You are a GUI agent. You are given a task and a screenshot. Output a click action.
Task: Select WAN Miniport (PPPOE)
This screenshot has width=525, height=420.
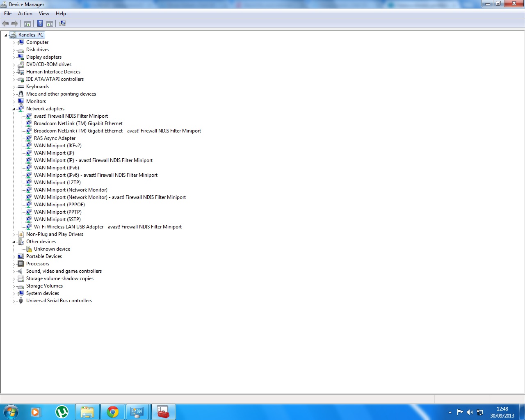tap(59, 205)
